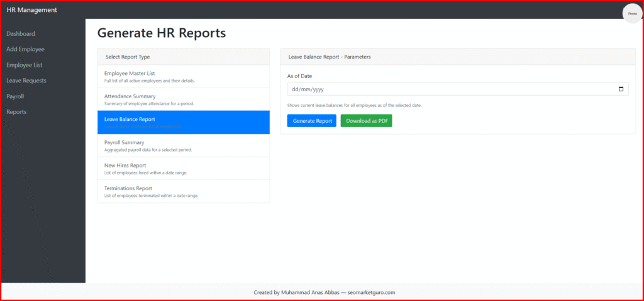
Task: Open the Leave Requests sidebar page
Action: [x=26, y=81]
